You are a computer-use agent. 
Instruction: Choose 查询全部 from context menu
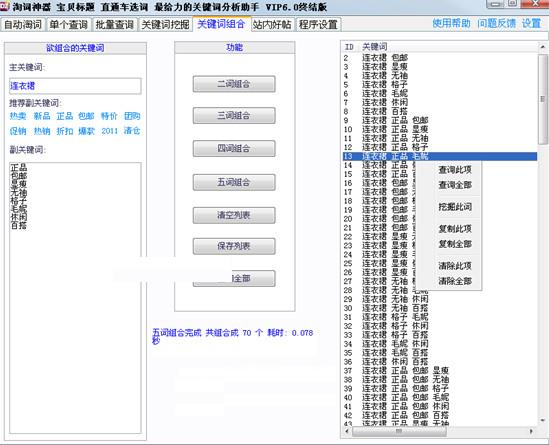coord(455,185)
